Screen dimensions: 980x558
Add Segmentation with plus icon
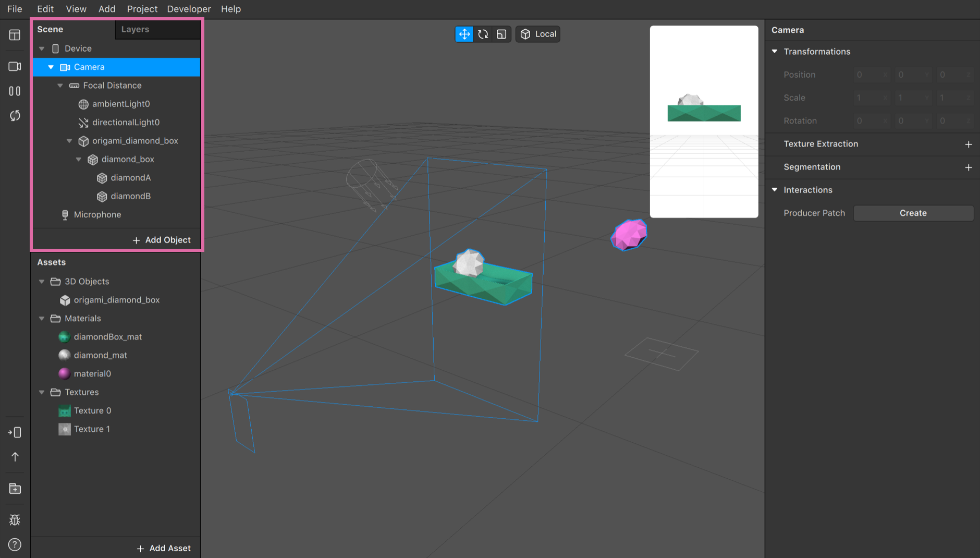click(968, 167)
